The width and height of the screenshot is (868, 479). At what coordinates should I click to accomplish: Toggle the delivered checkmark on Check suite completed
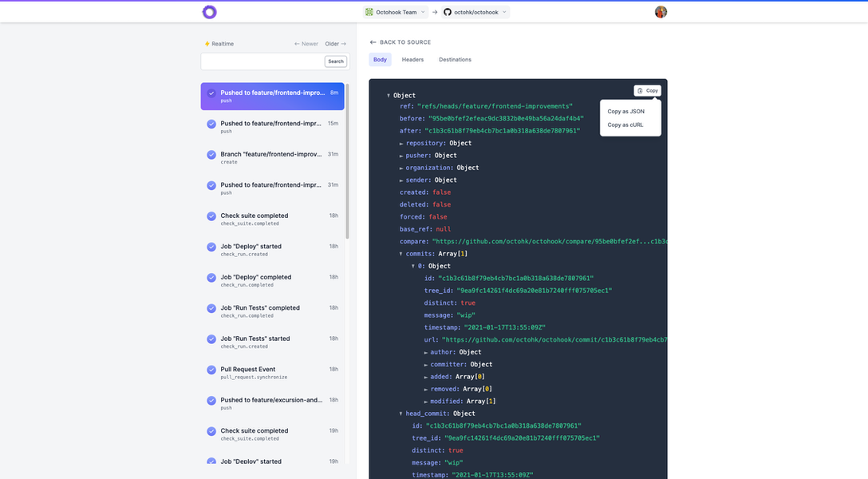coord(211,216)
